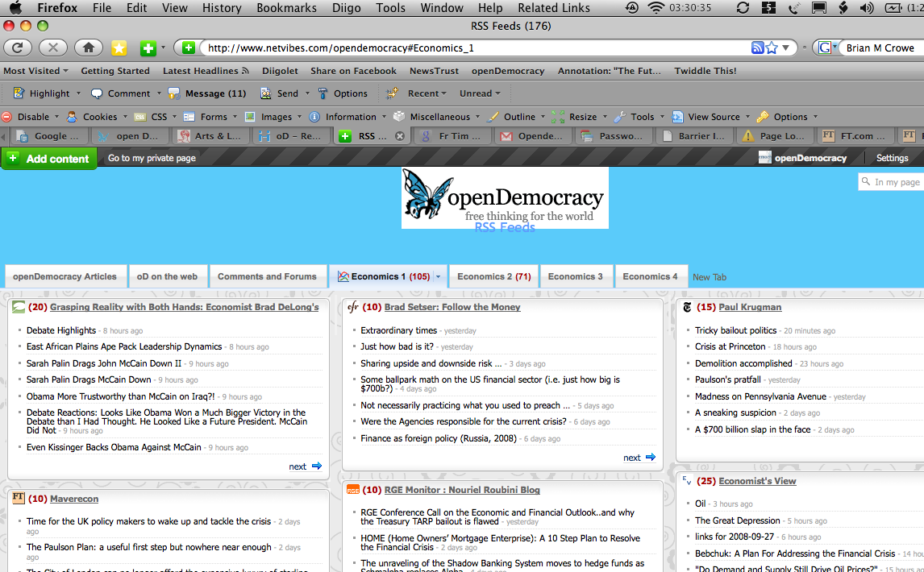The height and width of the screenshot is (572, 924).
Task: Open the CSS developer menu
Action: pos(152,117)
